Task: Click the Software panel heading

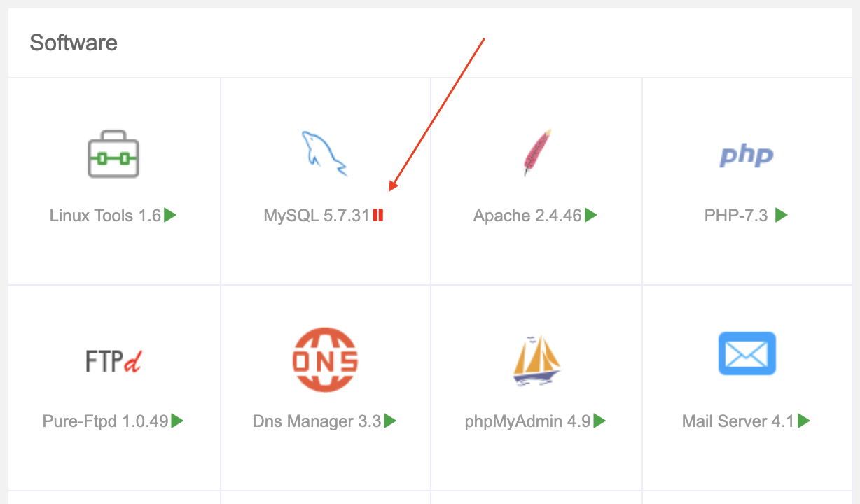Action: (x=74, y=43)
